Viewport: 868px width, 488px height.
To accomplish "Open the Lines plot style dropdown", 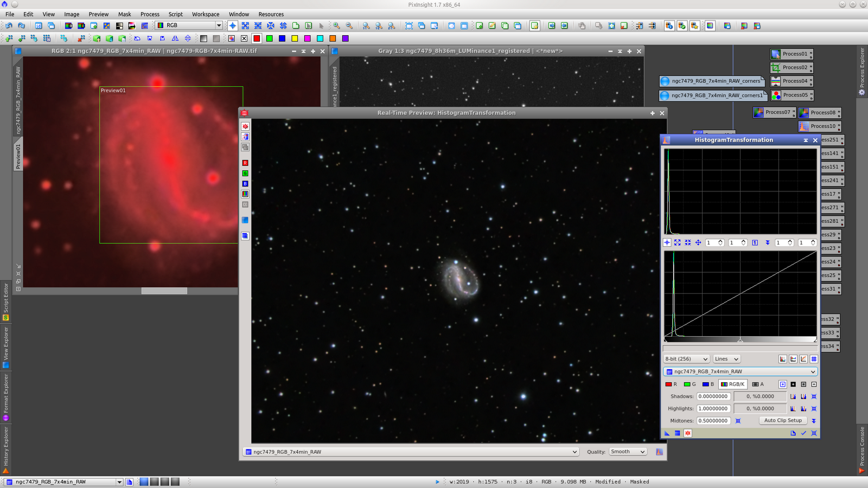I will 726,359.
